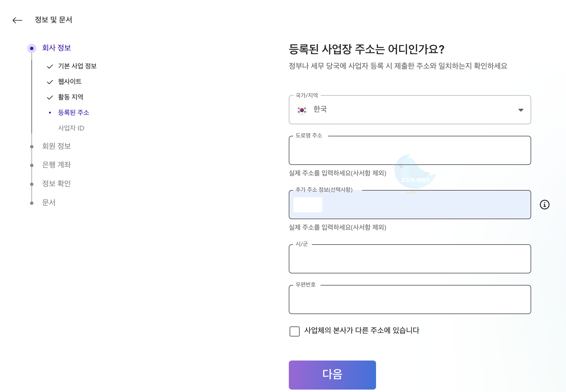Open the 국가/지역 country dropdown
Screen dimensions: 566x392
[521, 110]
